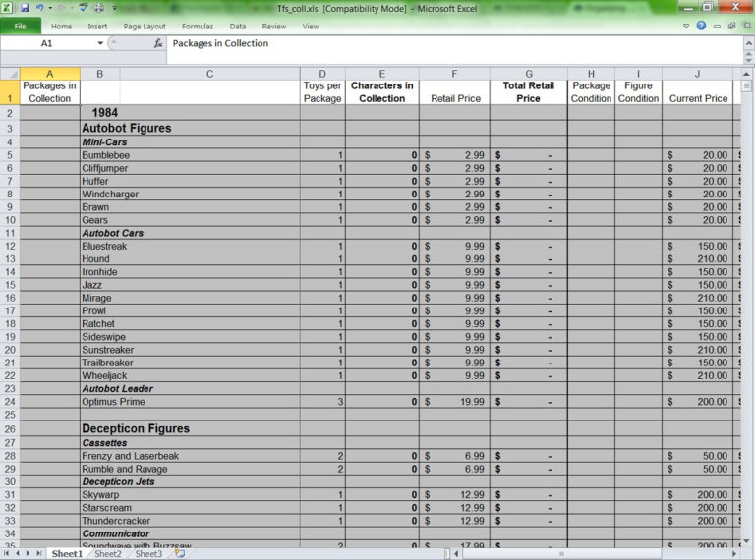Select the 'Frenzy and Laserbeak' cell
Viewport: 755px width, 560px height.
pos(190,456)
